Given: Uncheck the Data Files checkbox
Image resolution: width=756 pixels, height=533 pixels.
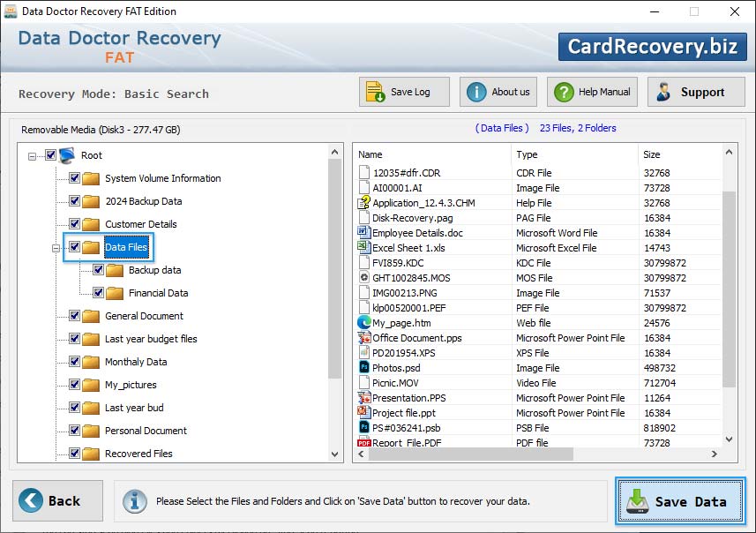Looking at the screenshot, I should coord(74,247).
